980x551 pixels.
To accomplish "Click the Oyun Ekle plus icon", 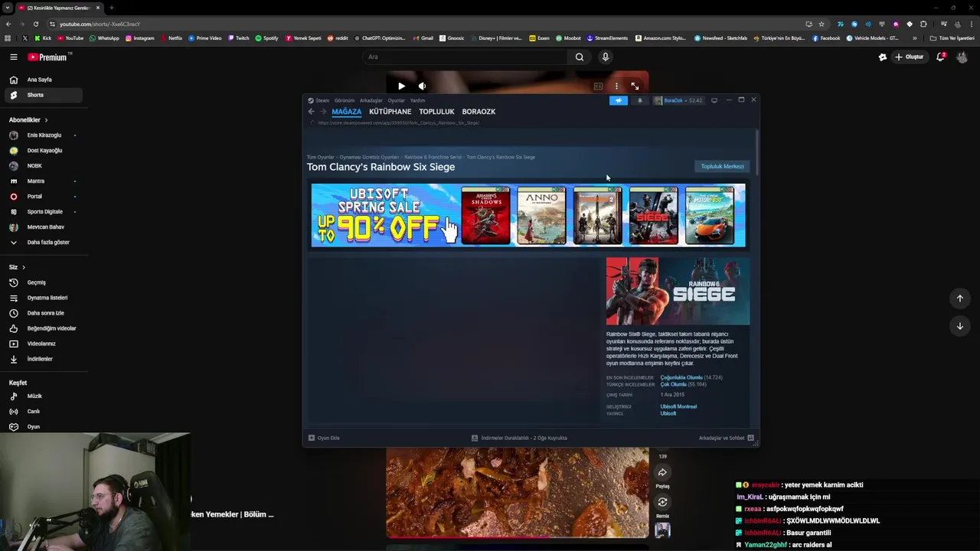I will click(312, 438).
